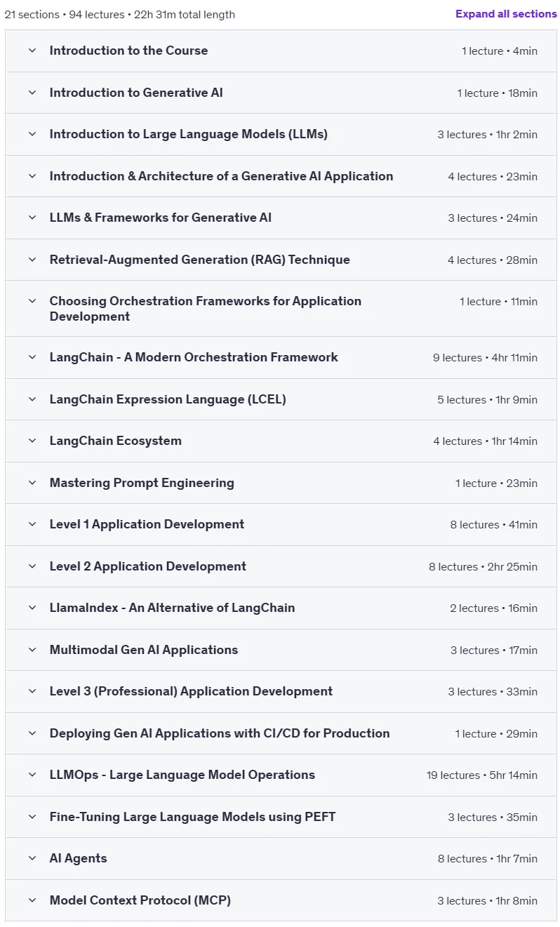Click LangChain Expression Language (LCEL) title
The width and height of the screenshot is (560, 927).
click(x=168, y=399)
